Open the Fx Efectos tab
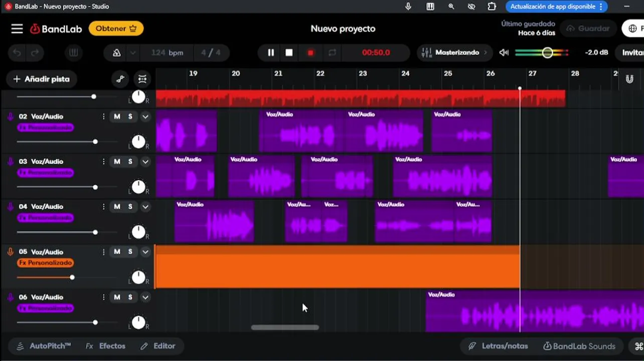This screenshot has height=361, width=644. [105, 346]
